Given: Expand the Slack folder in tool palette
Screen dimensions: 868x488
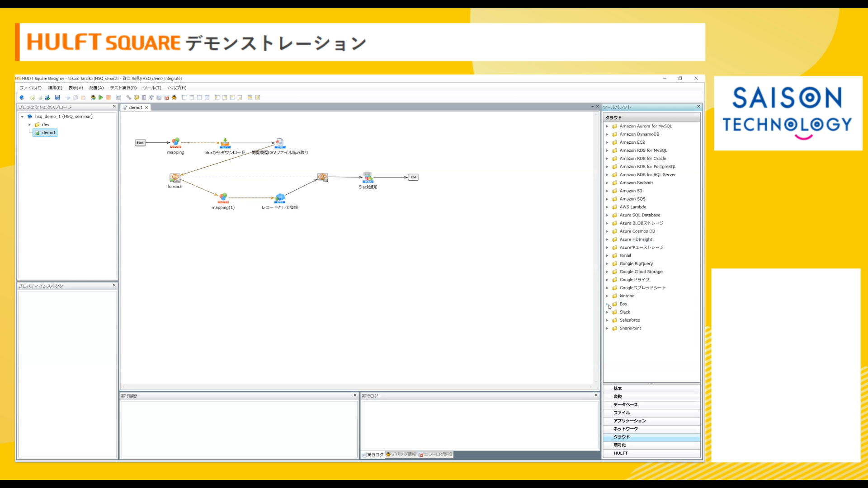Looking at the screenshot, I should pyautogui.click(x=607, y=312).
